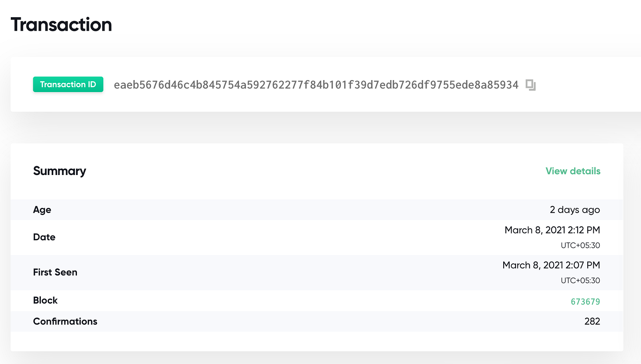
Task: Open the View details link
Action: (573, 171)
